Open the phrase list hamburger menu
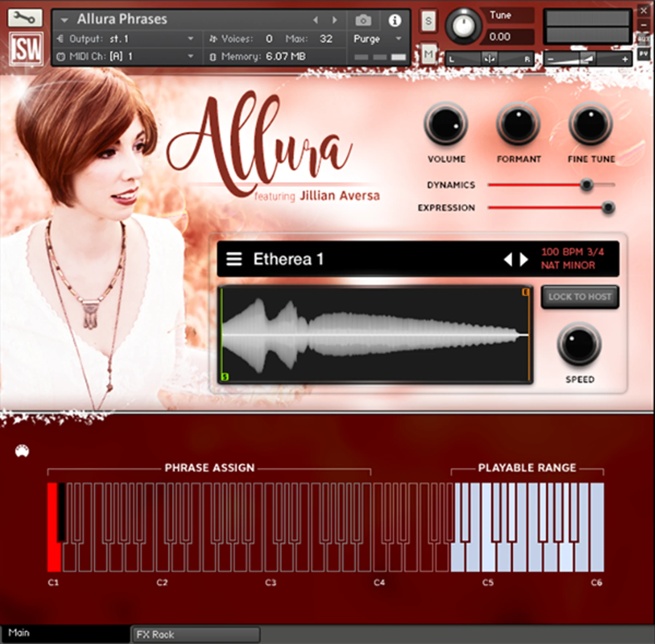The width and height of the screenshot is (655, 644). pyautogui.click(x=234, y=259)
